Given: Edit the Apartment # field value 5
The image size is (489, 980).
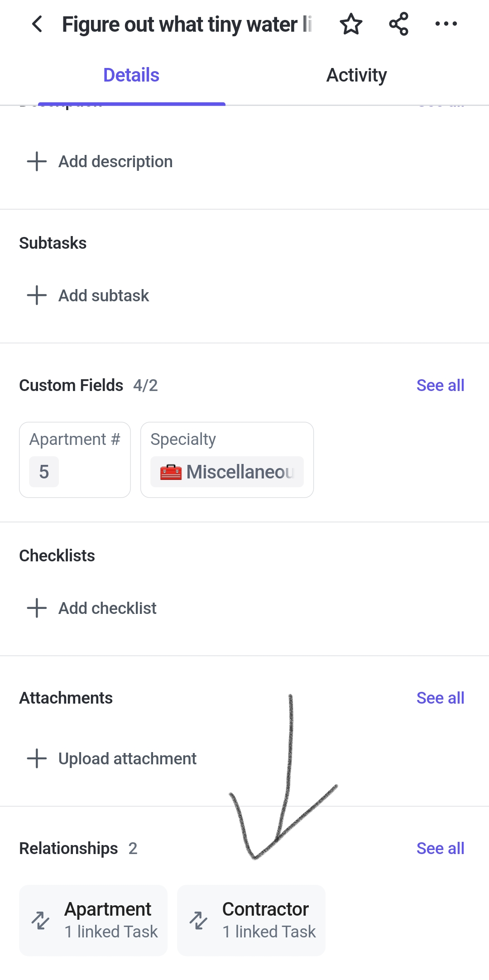Looking at the screenshot, I should (x=44, y=472).
